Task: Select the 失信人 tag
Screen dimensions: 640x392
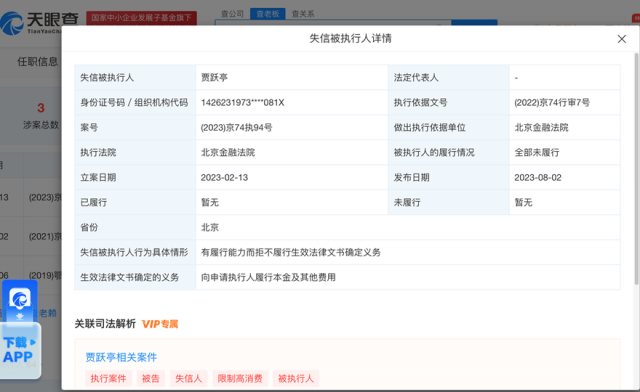Action: [189, 379]
